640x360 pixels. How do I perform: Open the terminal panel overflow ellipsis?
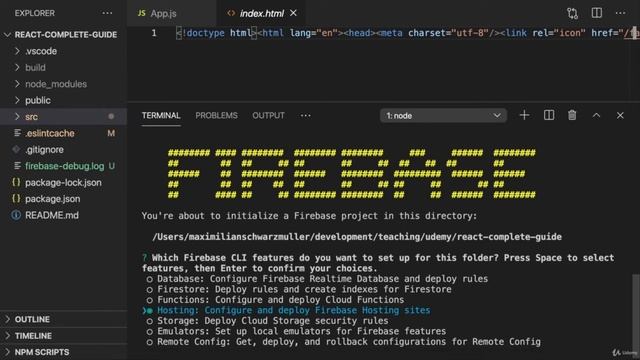pos(306,116)
